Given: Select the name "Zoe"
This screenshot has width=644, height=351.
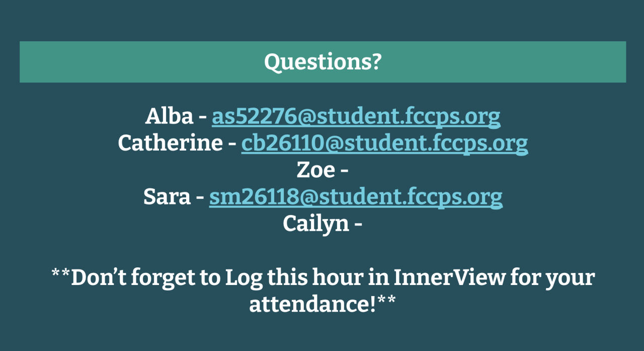Looking at the screenshot, I should click(315, 170).
